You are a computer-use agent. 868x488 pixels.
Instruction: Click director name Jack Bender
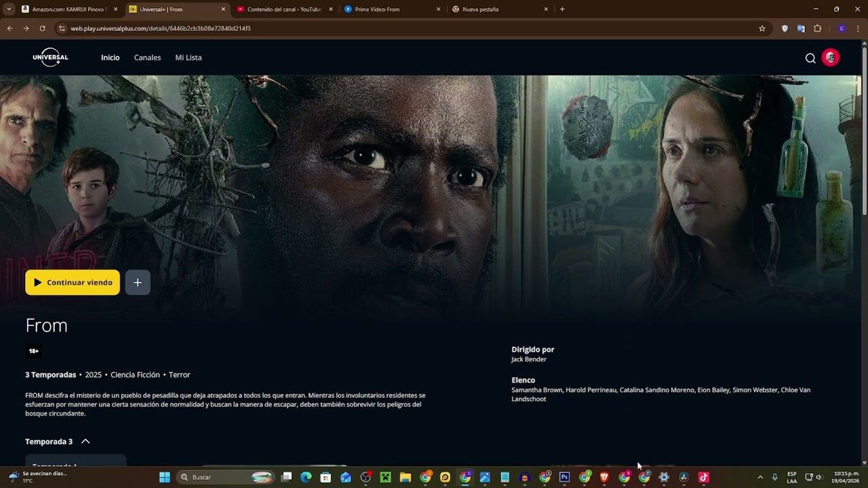529,359
